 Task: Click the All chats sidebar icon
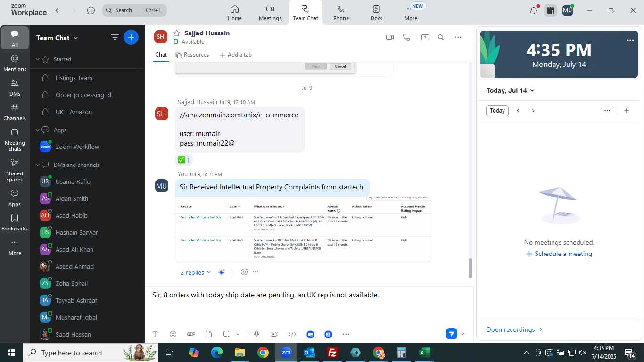(x=15, y=38)
